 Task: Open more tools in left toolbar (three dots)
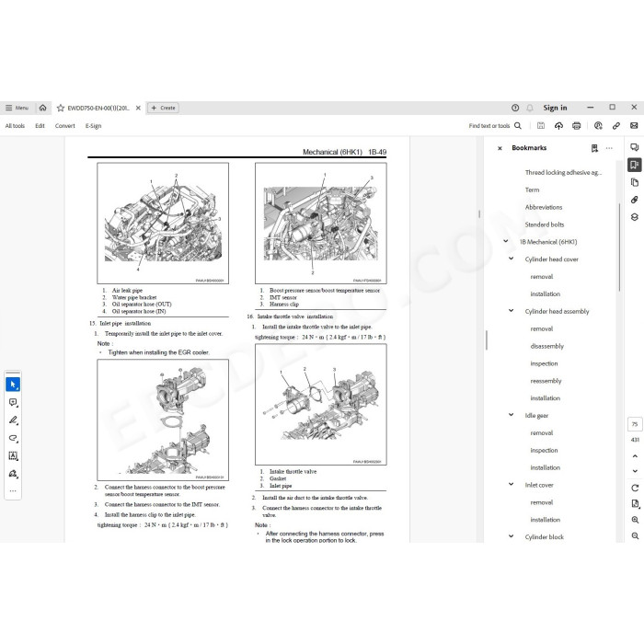[x=13, y=490]
